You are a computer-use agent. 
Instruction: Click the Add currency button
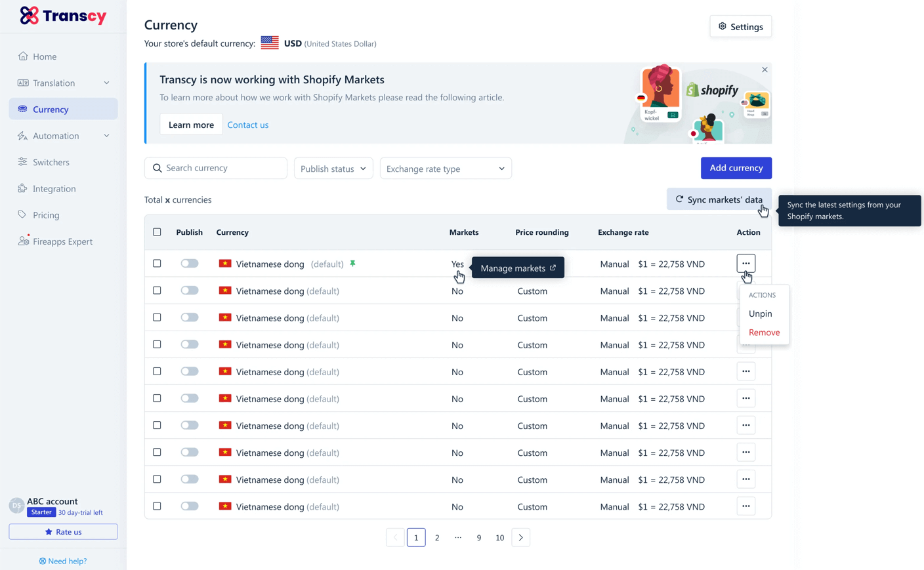pos(736,168)
